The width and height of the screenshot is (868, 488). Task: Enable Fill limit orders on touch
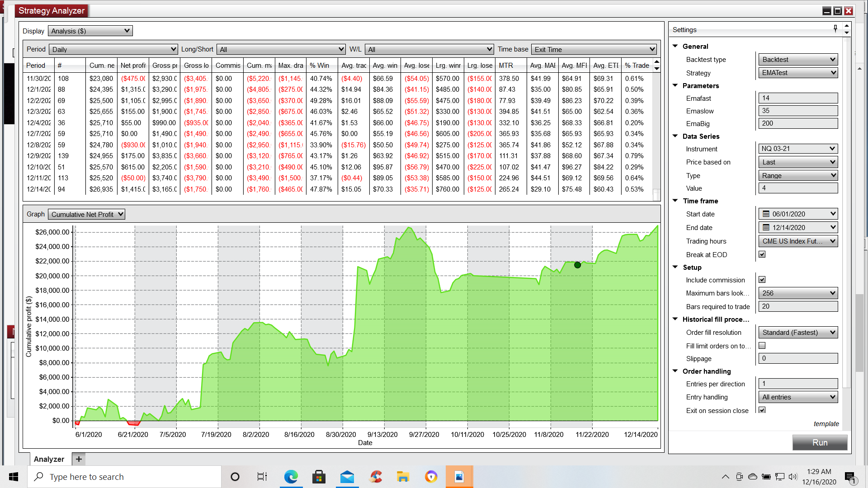pyautogui.click(x=762, y=346)
